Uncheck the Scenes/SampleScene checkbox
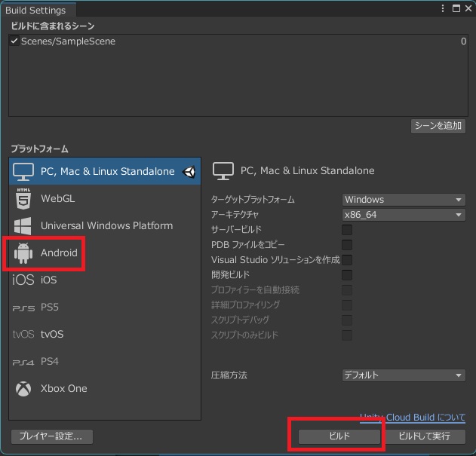Screen dimensions: 476x456 [x=14, y=41]
